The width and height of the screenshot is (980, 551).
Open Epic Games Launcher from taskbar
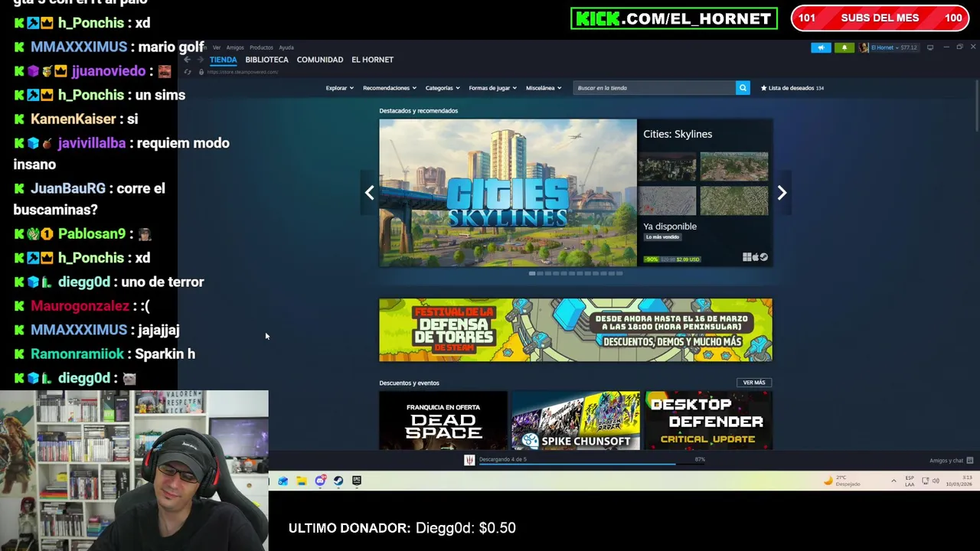[x=357, y=481]
